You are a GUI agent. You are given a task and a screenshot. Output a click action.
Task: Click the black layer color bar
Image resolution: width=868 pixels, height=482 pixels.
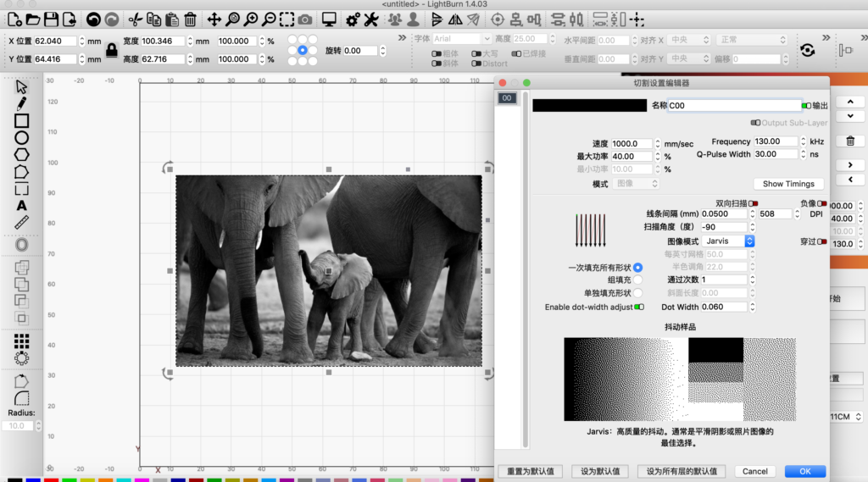tap(588, 106)
